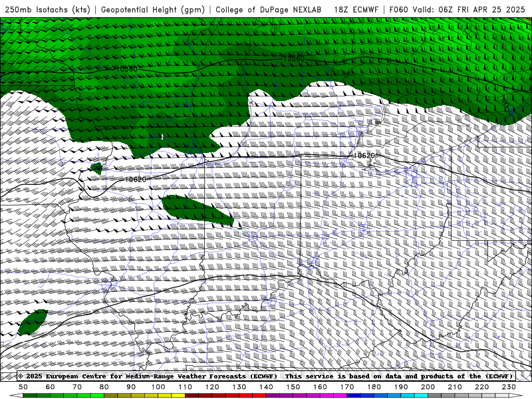Click the 100 value on color scale
This screenshot has height=399, width=532.
point(158,387)
